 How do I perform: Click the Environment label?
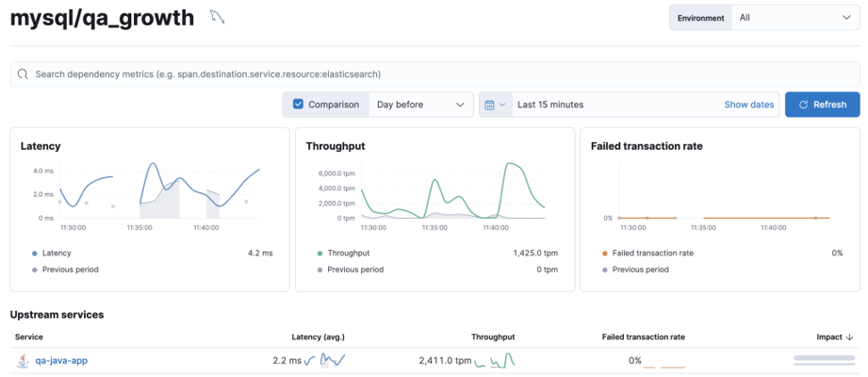point(701,18)
